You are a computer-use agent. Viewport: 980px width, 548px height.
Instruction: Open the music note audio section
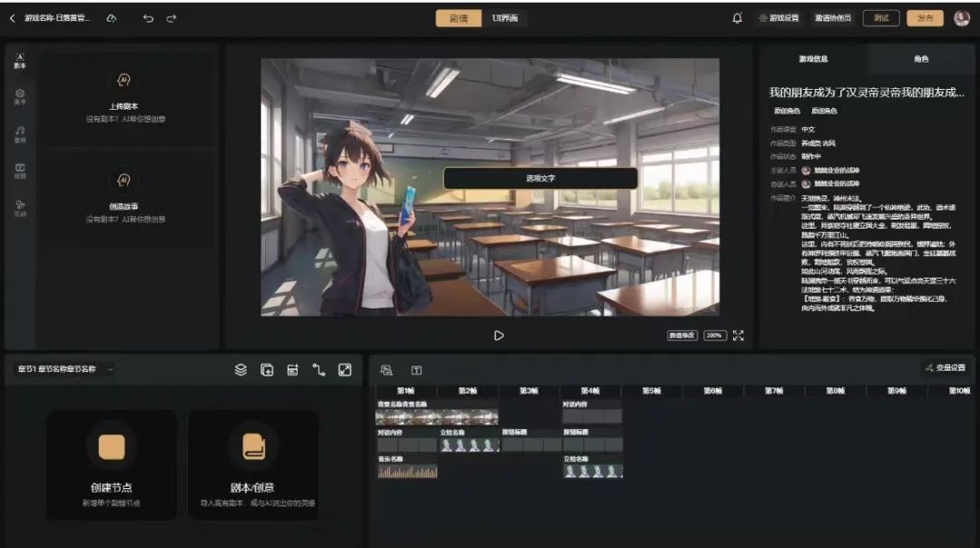point(20,133)
